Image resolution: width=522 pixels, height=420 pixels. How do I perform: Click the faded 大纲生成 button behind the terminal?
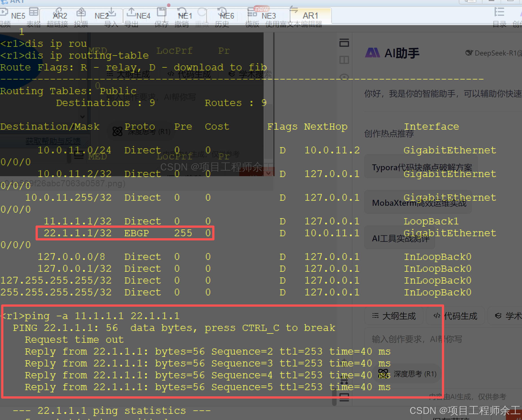pyautogui.click(x=129, y=74)
